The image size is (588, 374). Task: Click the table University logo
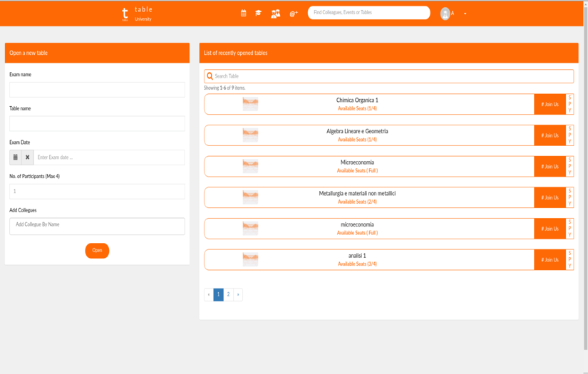point(137,14)
